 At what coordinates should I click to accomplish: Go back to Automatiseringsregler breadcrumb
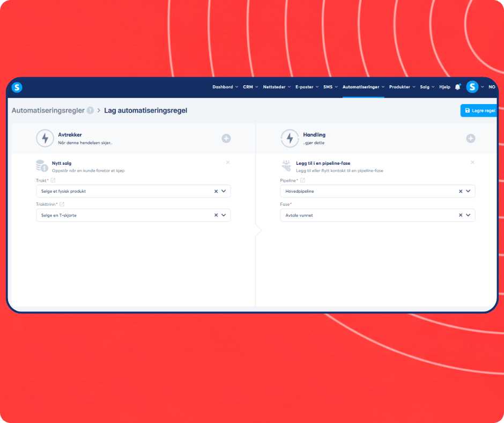[48, 111]
